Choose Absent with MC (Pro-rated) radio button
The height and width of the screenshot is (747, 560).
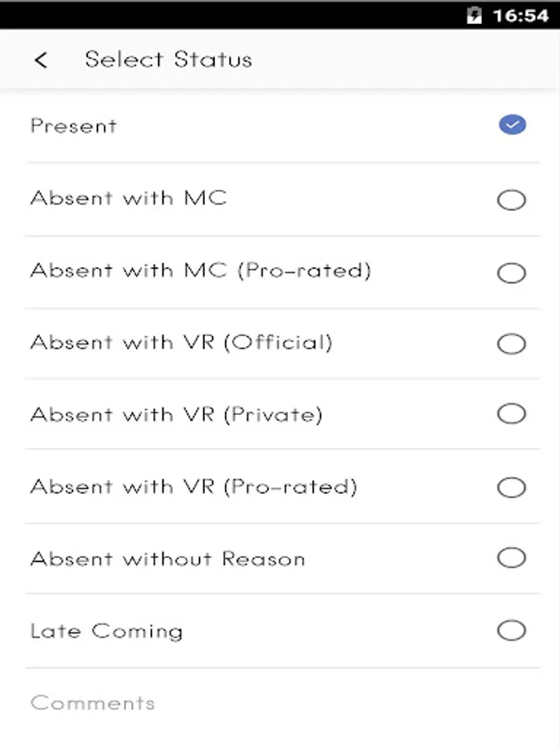tap(511, 273)
